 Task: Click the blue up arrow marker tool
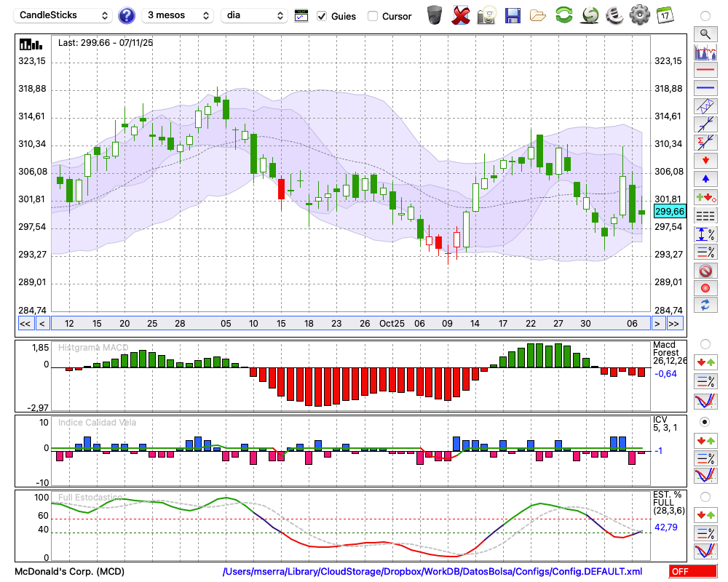(705, 178)
